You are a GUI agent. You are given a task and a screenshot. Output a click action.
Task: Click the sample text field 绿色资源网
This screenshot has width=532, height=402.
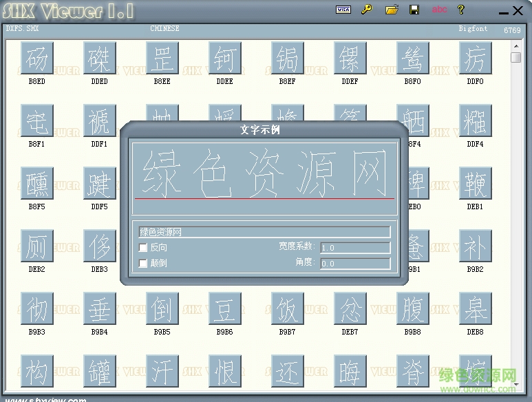pyautogui.click(x=264, y=232)
